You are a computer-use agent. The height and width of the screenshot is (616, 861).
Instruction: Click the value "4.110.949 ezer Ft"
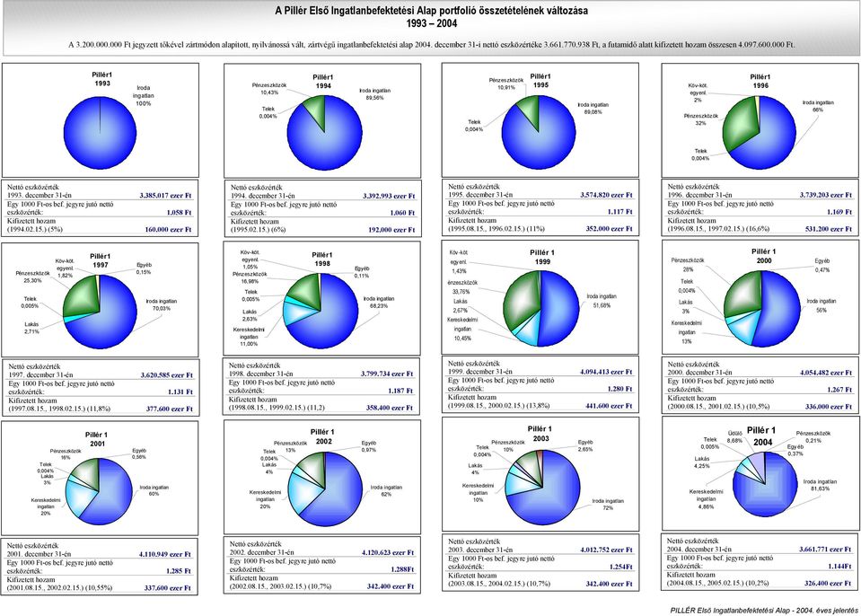(164, 555)
